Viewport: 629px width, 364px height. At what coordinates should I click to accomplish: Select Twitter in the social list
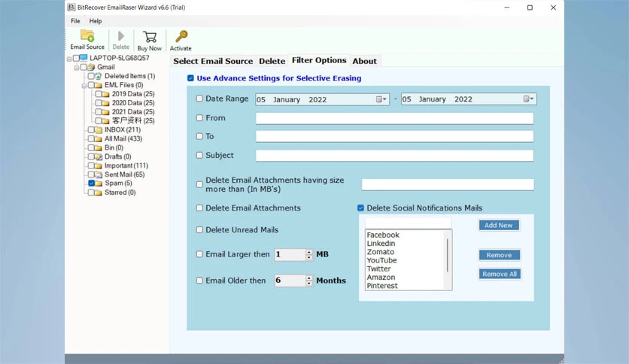coord(378,268)
